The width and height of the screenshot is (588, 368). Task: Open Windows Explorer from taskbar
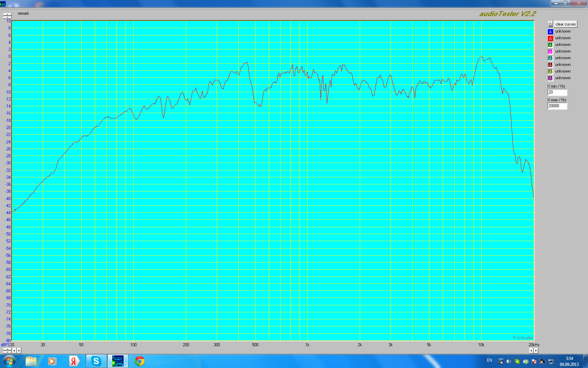(x=31, y=361)
